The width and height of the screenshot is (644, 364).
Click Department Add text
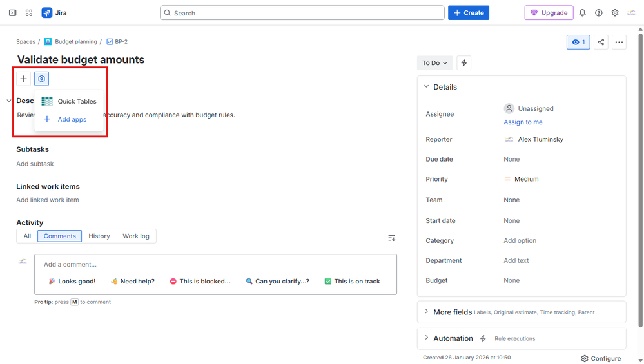point(516,260)
